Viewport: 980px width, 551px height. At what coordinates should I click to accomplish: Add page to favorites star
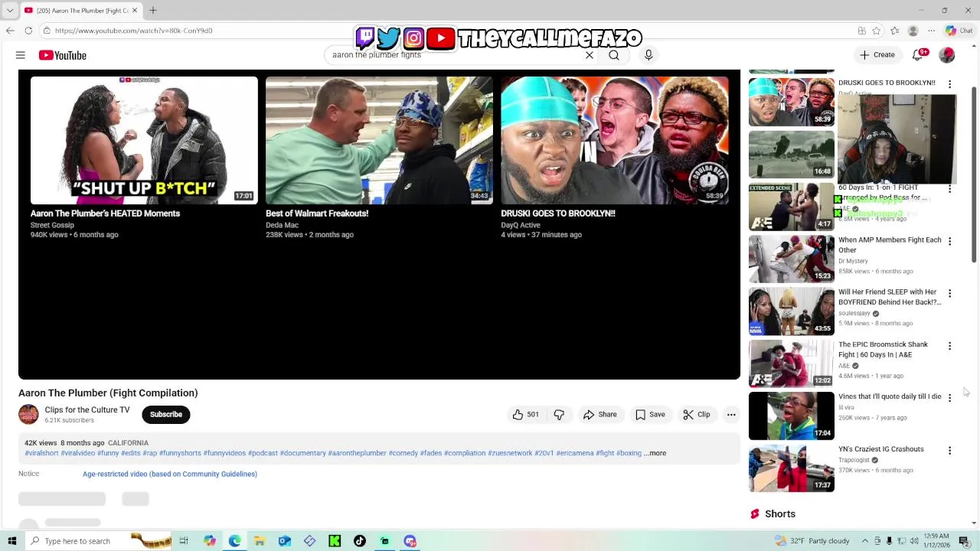click(x=877, y=31)
